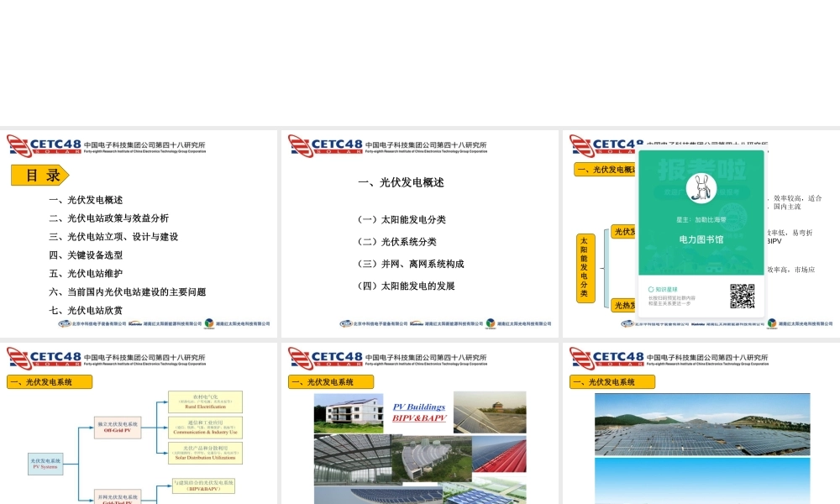Click the Off-Grid PV flowchart box

click(x=118, y=427)
